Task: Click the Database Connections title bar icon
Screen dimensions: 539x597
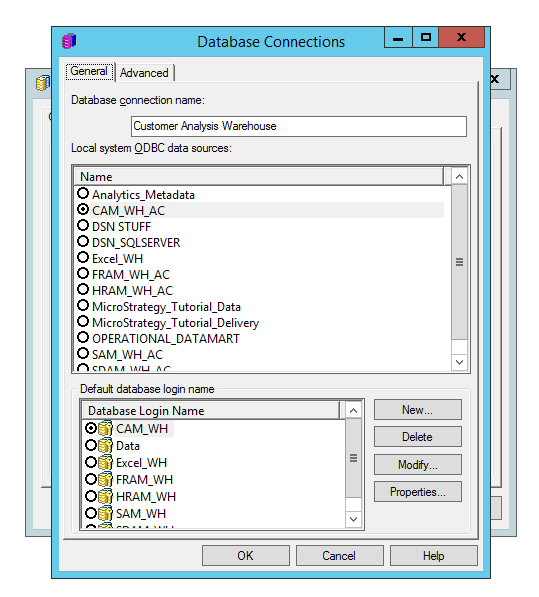Action: (x=69, y=41)
